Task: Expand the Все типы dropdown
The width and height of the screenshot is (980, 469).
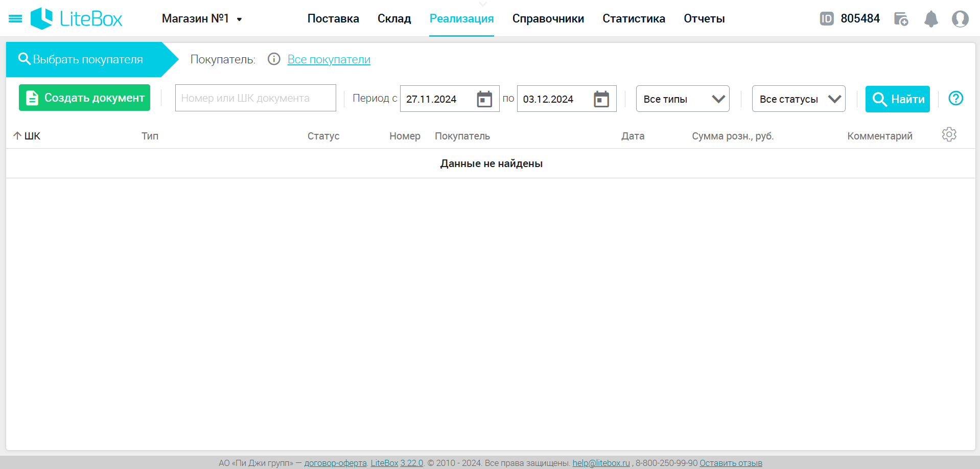Action: tap(683, 99)
